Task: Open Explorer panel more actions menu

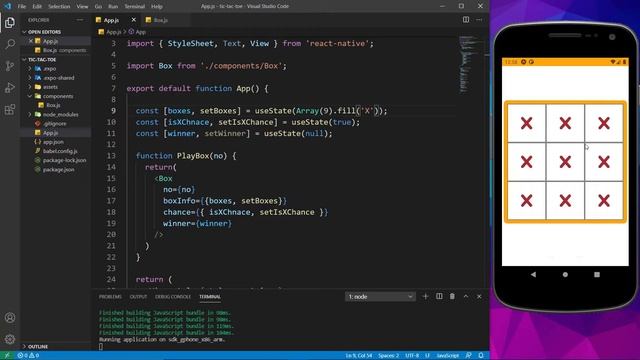Action: point(80,20)
